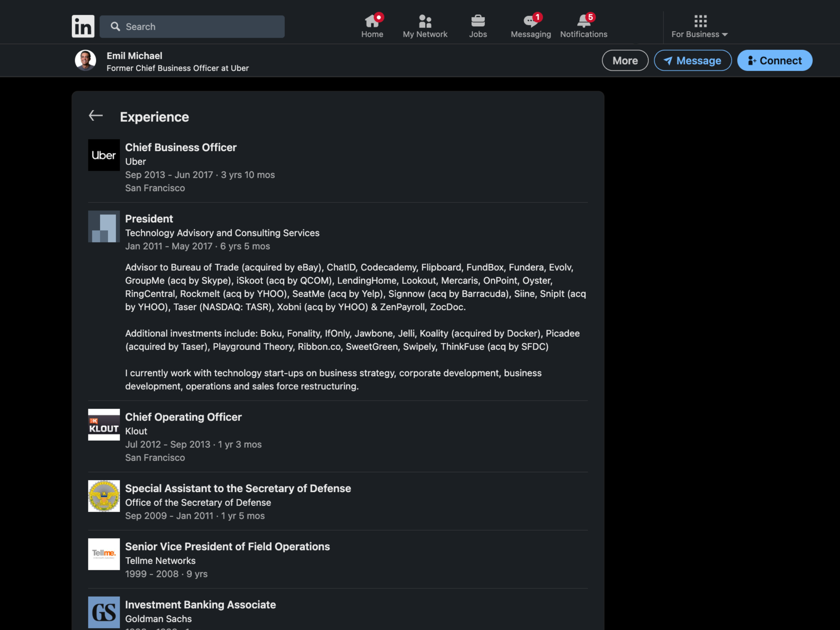The image size is (840, 630).
Task: Open the LinkedIn home logo
Action: coord(83,26)
